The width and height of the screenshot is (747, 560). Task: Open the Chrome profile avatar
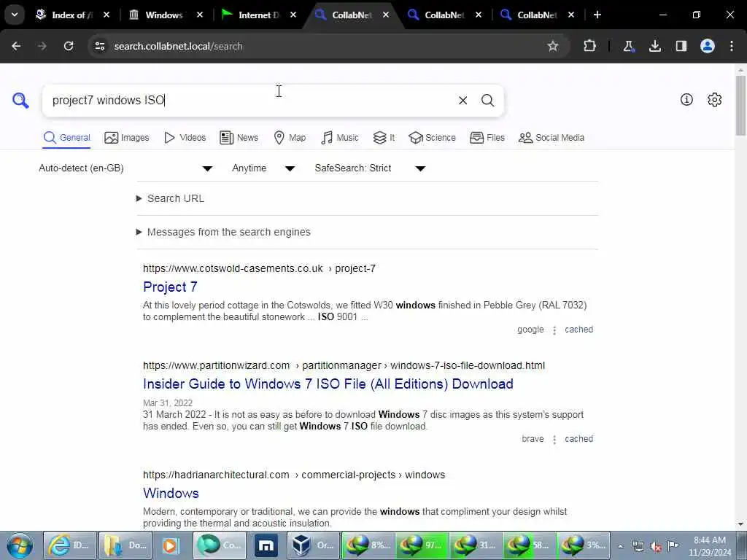point(708,46)
